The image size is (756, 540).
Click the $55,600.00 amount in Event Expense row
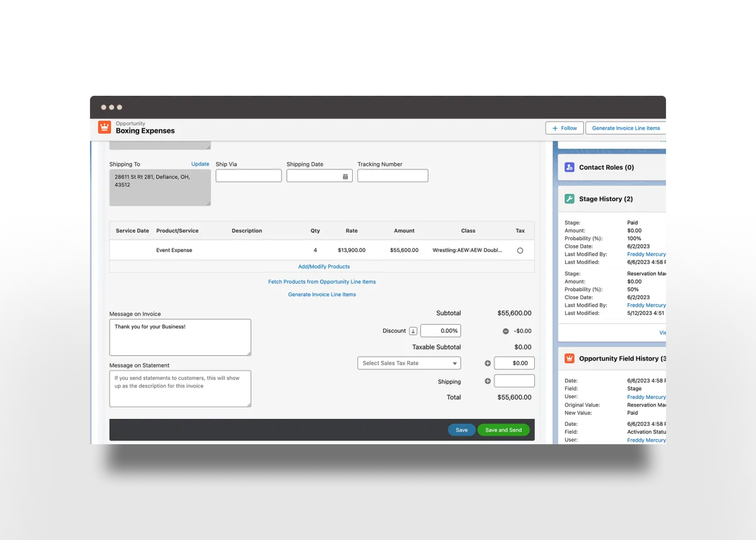(x=404, y=250)
